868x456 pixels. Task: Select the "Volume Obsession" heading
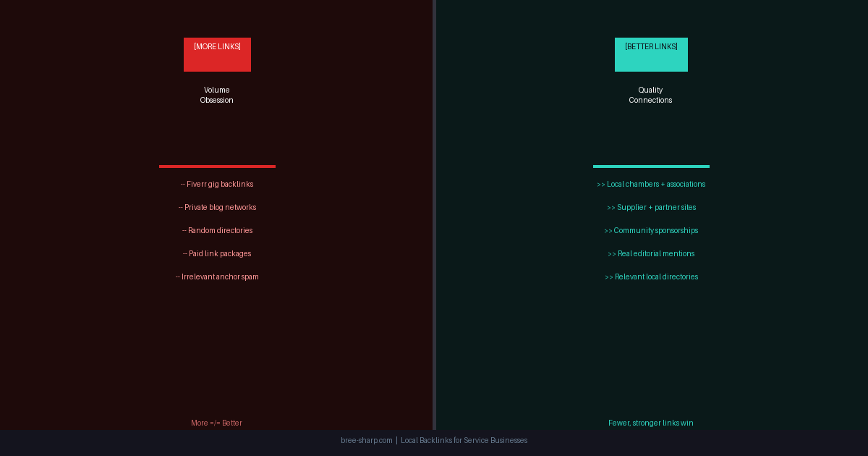click(x=216, y=95)
